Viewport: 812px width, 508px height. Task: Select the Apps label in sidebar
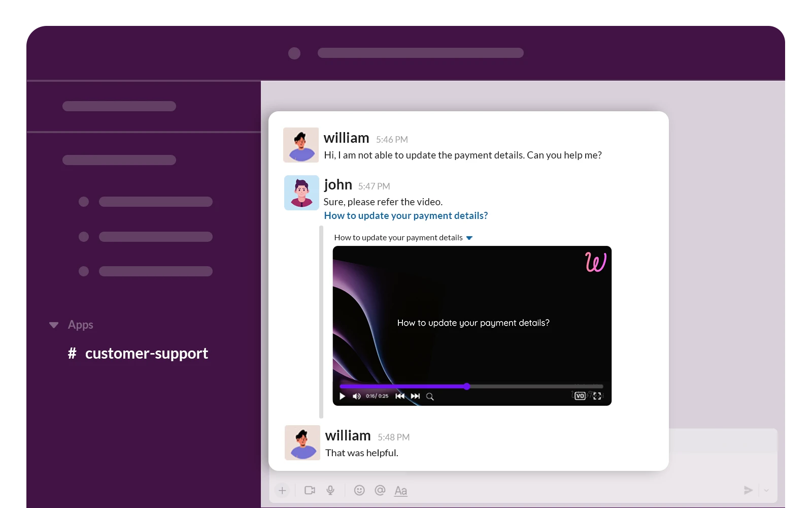81,325
